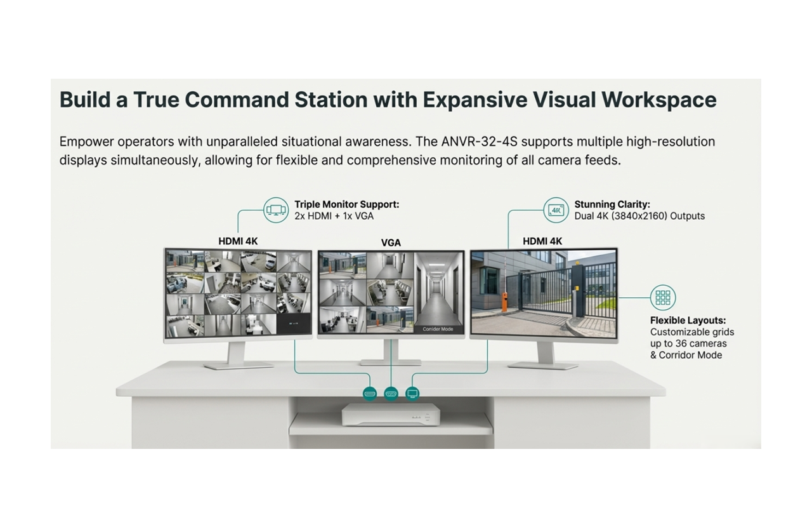
Task: Click the VGA label above the center monitor
Action: tap(391, 243)
